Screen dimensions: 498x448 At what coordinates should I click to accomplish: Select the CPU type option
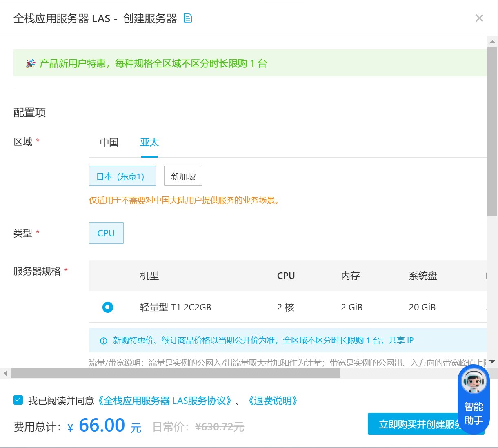coord(106,233)
